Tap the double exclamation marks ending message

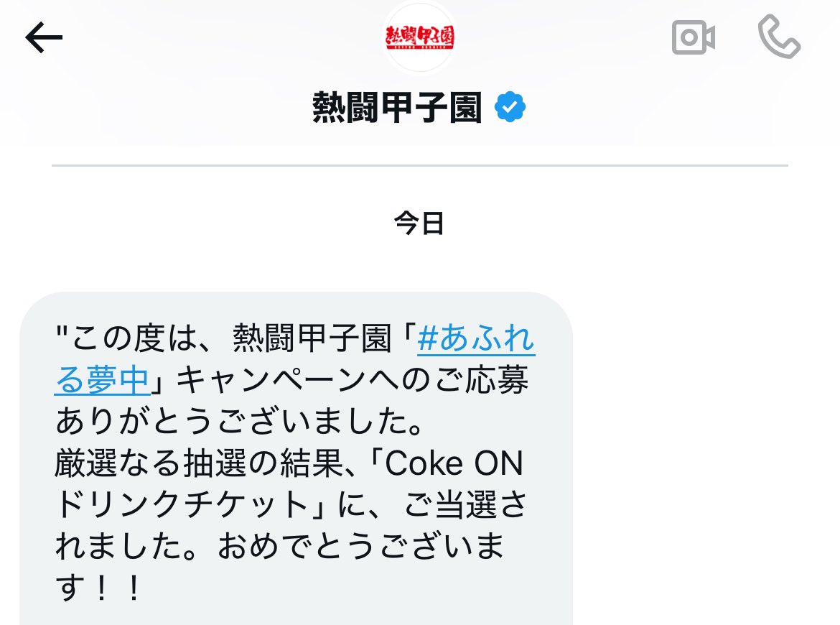pyautogui.click(x=117, y=588)
